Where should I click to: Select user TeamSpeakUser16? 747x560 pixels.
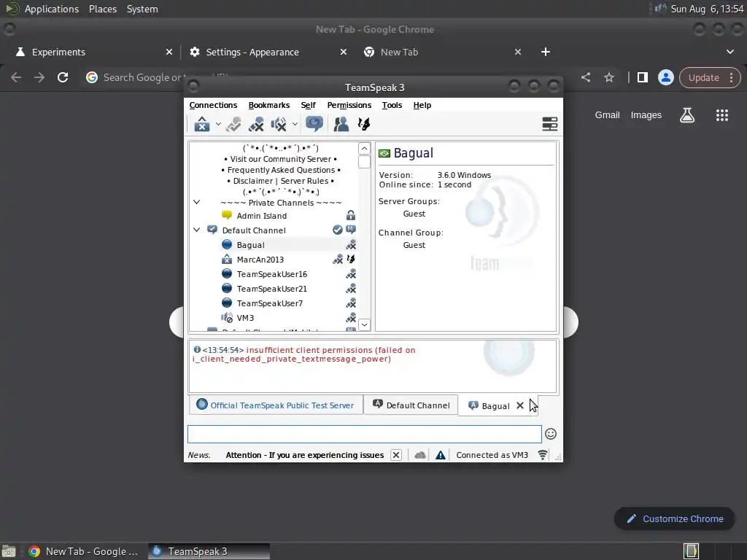pyautogui.click(x=272, y=274)
